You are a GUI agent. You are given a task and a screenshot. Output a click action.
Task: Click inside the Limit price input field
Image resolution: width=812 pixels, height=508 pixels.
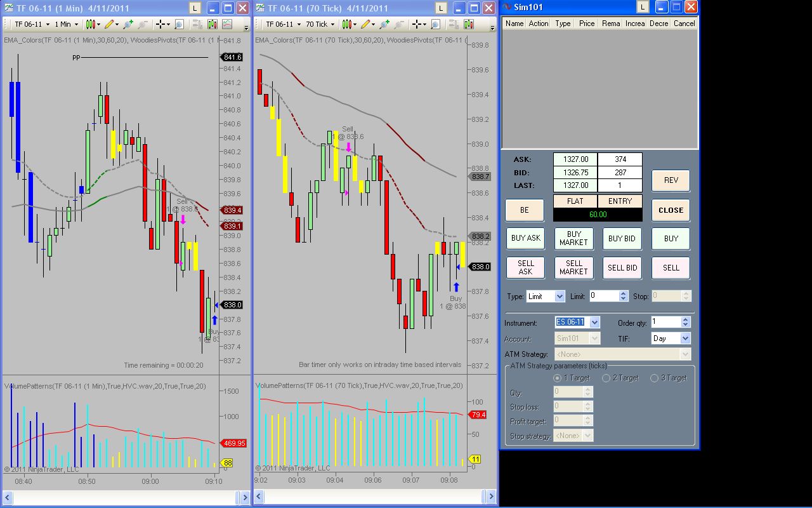(603, 296)
